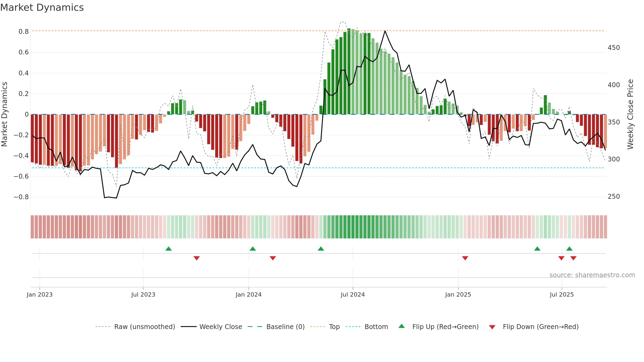Viewport: 644px width, 362px height.
Task: Toggle Flip Up (Red→Green) legend entry
Action: tap(438, 327)
